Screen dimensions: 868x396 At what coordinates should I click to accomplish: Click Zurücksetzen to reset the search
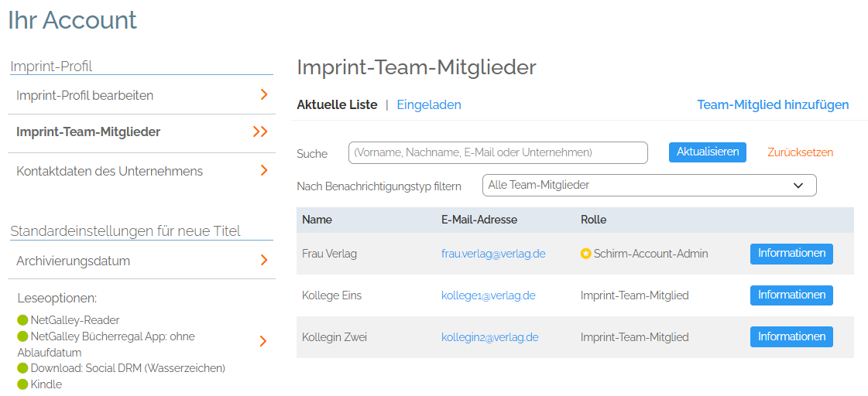click(800, 152)
